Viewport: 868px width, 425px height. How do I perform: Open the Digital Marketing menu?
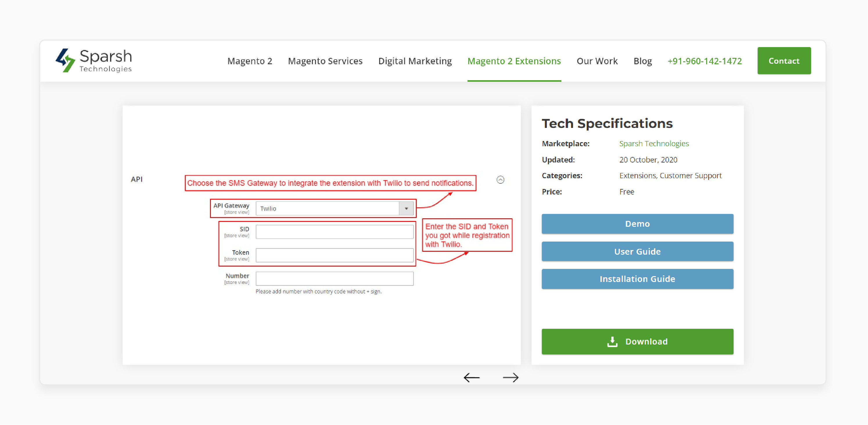(x=415, y=61)
